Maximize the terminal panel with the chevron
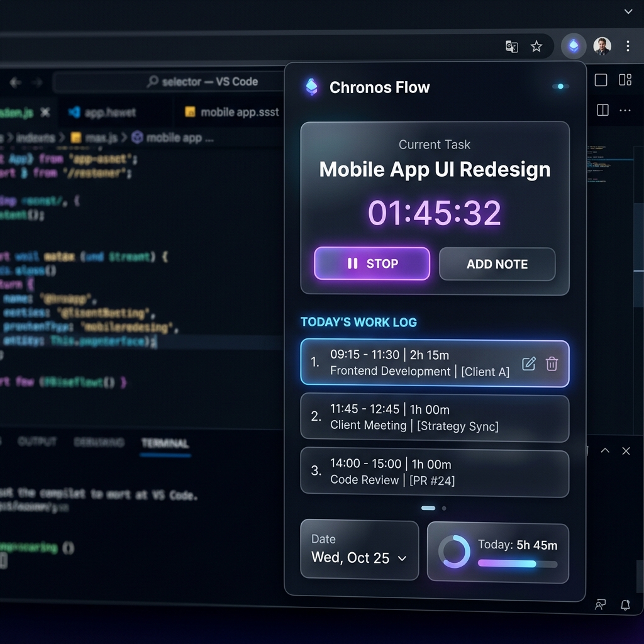644x644 pixels. pos(605,450)
